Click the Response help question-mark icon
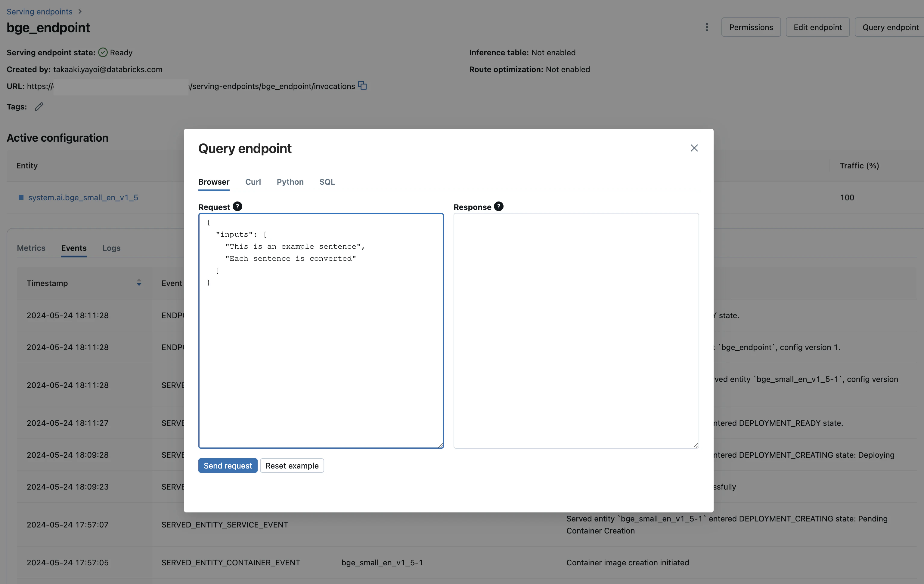The height and width of the screenshot is (584, 924). tap(498, 206)
